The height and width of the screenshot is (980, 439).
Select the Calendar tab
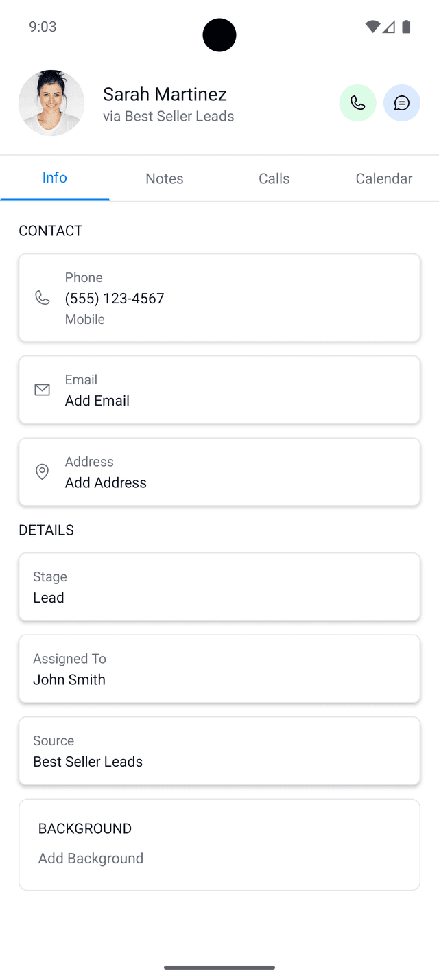pyautogui.click(x=384, y=178)
